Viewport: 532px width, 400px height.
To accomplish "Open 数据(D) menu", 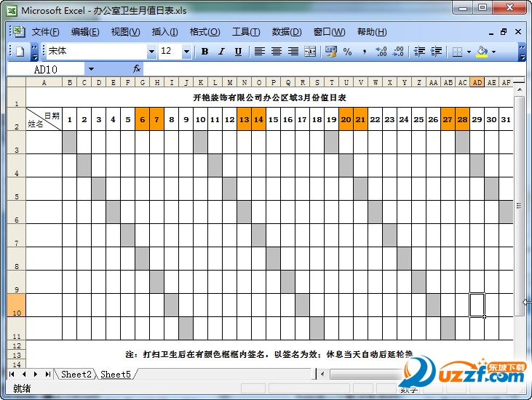I will [x=286, y=32].
